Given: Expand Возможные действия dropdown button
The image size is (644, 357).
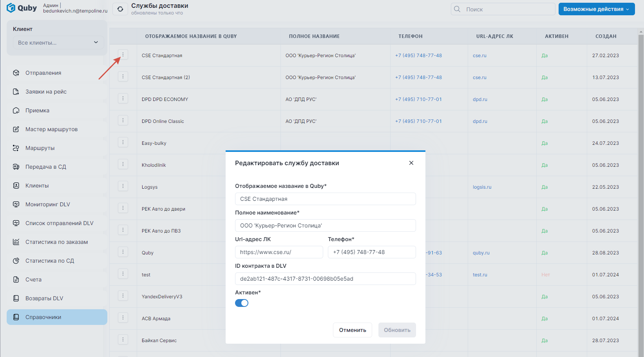Looking at the screenshot, I should [597, 9].
